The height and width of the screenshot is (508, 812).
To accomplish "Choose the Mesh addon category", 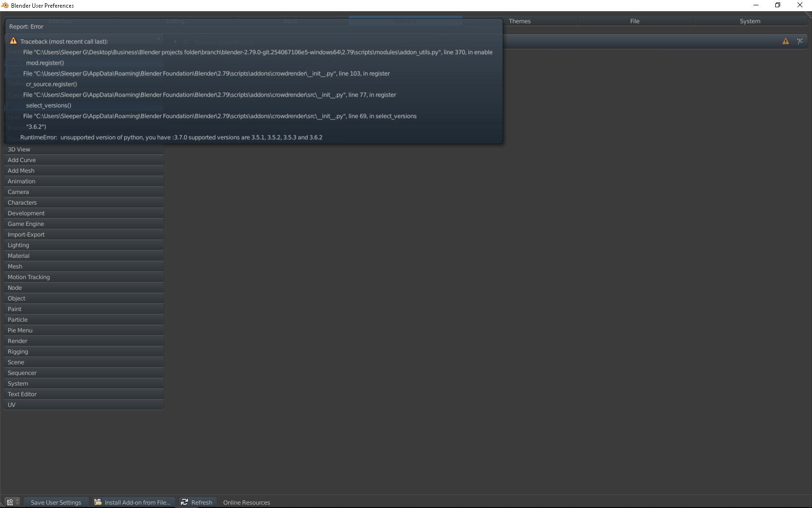I will (x=84, y=267).
